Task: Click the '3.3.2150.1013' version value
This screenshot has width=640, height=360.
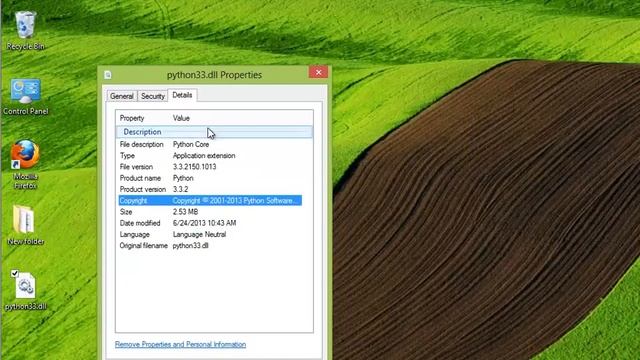Action: pos(194,167)
